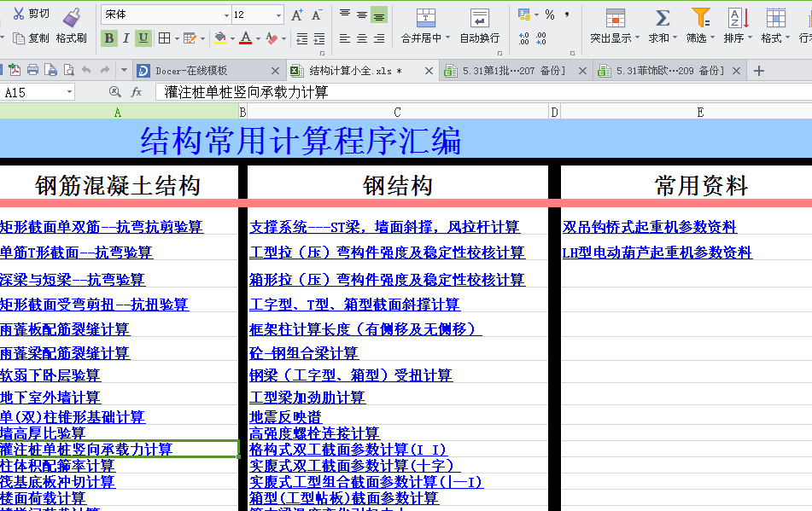This screenshot has width=812, height=511.
Task: Toggle bottom vertical alignment
Action: pyautogui.click(x=379, y=15)
